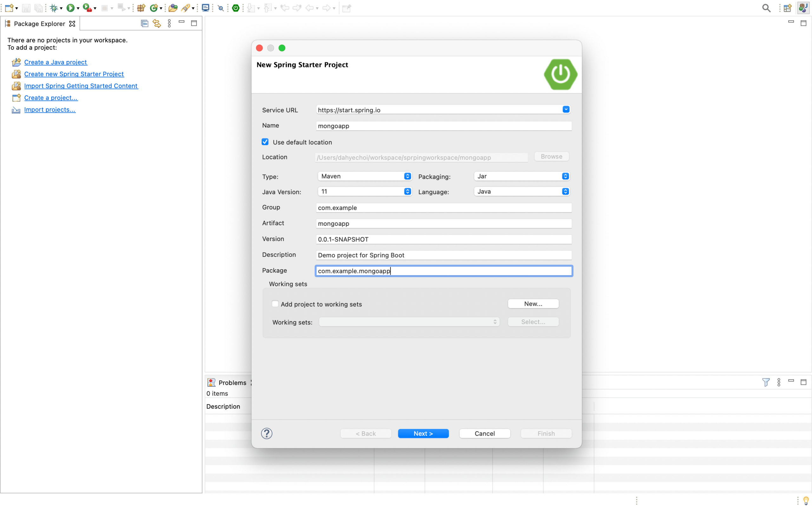Open the Service URL dropdown arrow
The image size is (812, 508).
coord(566,110)
